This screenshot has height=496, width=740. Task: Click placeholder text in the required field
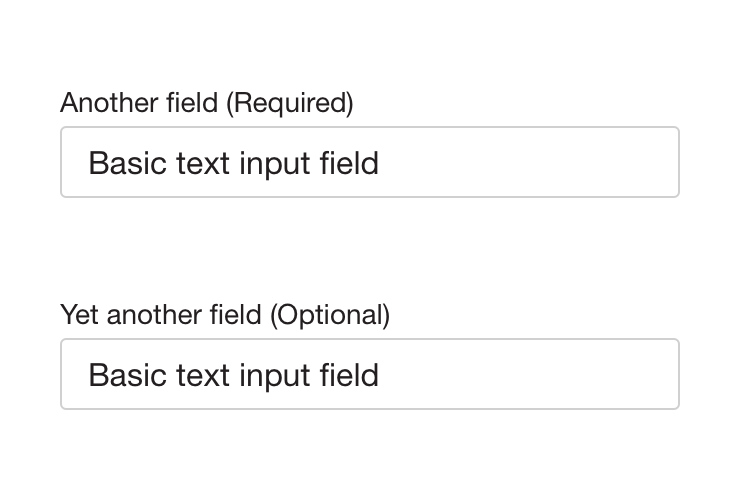point(234,162)
